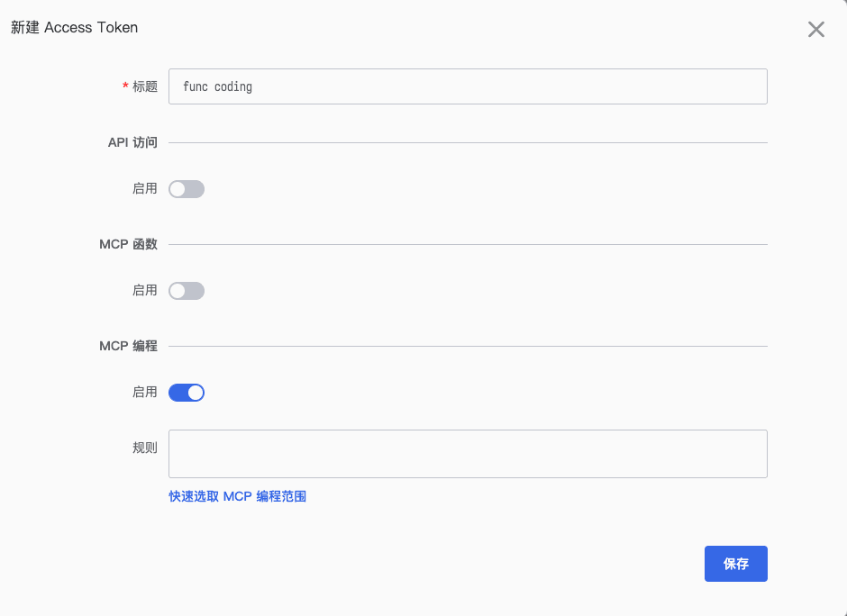Click the divider line beside MCP 编程

[468, 346]
